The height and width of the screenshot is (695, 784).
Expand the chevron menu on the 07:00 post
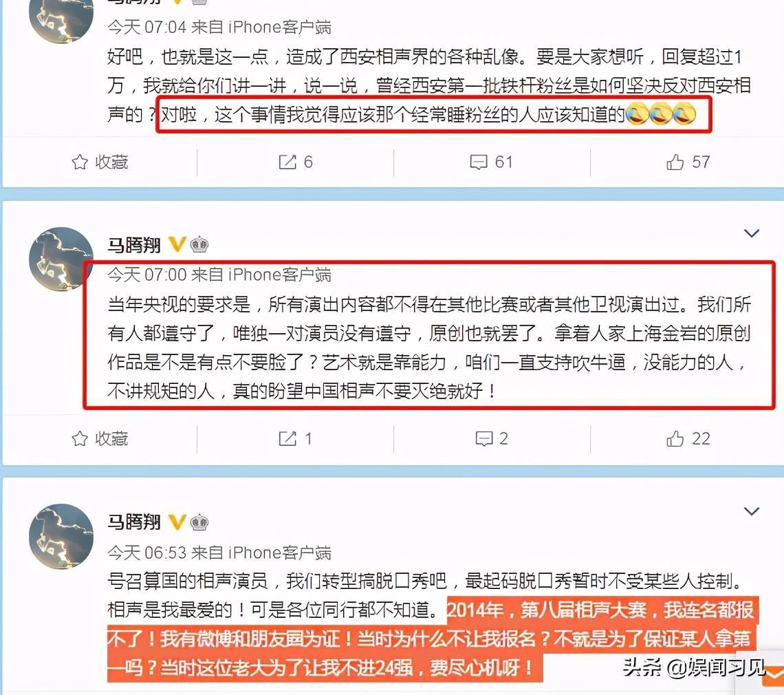[x=752, y=233]
